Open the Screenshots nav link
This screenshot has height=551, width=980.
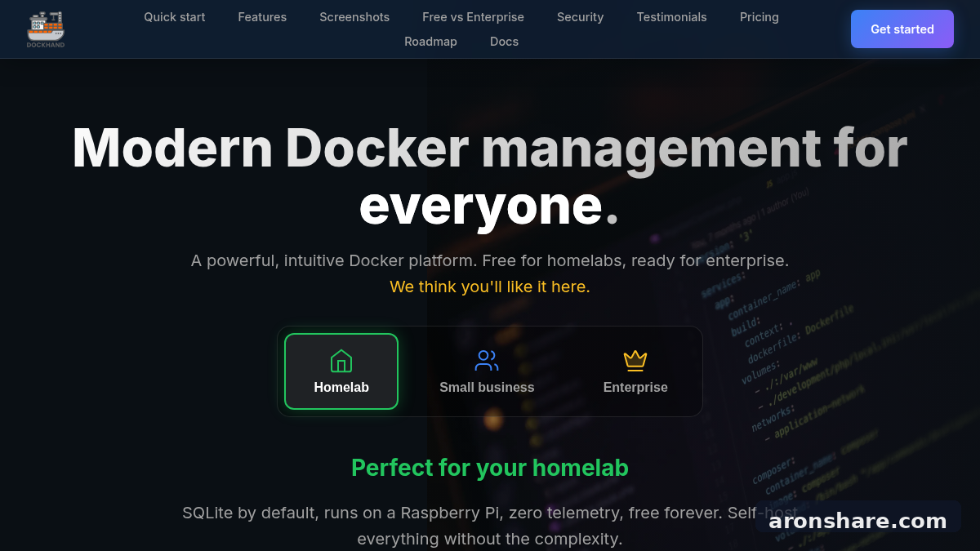[354, 17]
